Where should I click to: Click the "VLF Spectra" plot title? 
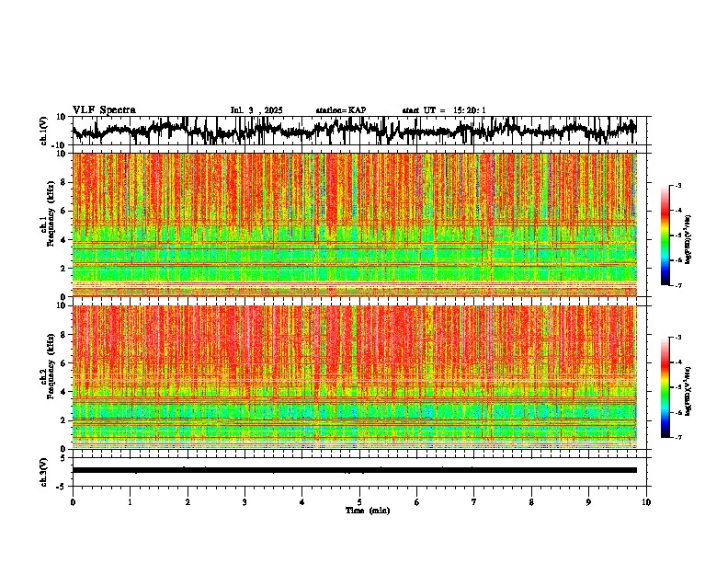[x=104, y=110]
